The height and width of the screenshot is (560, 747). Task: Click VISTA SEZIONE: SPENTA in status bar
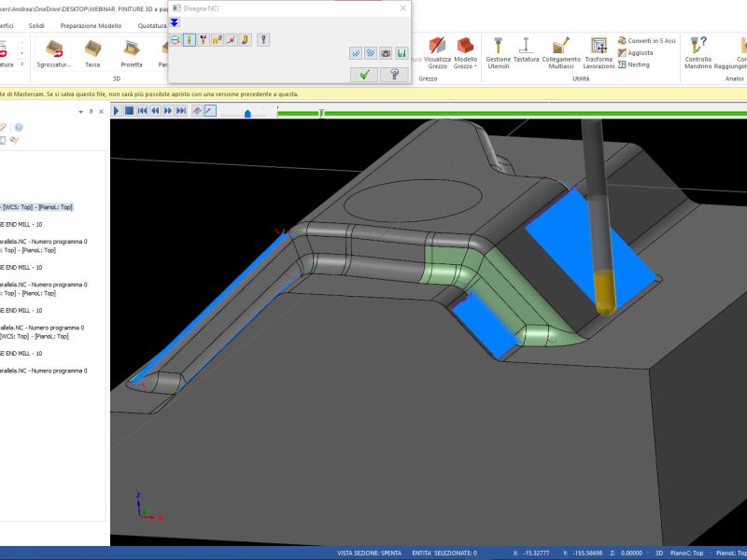[x=369, y=553]
